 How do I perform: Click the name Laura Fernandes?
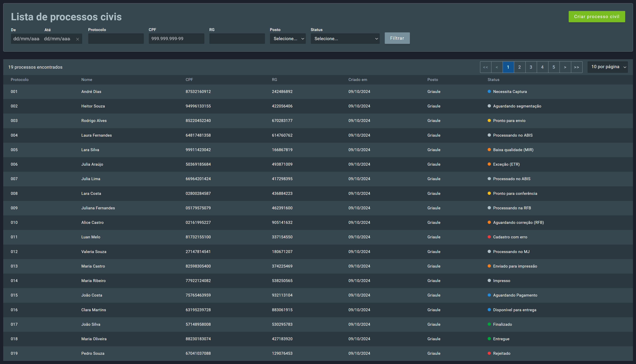click(96, 135)
